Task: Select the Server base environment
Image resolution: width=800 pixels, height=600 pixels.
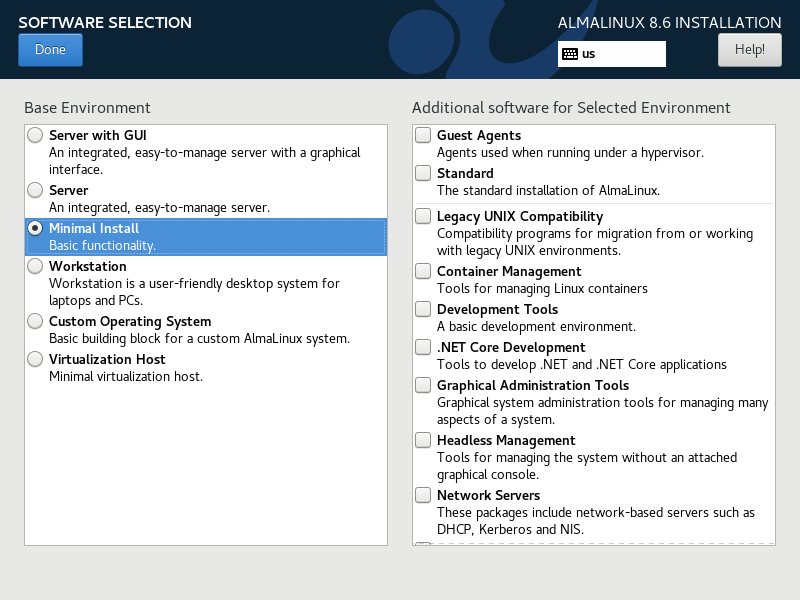Action: tap(35, 190)
